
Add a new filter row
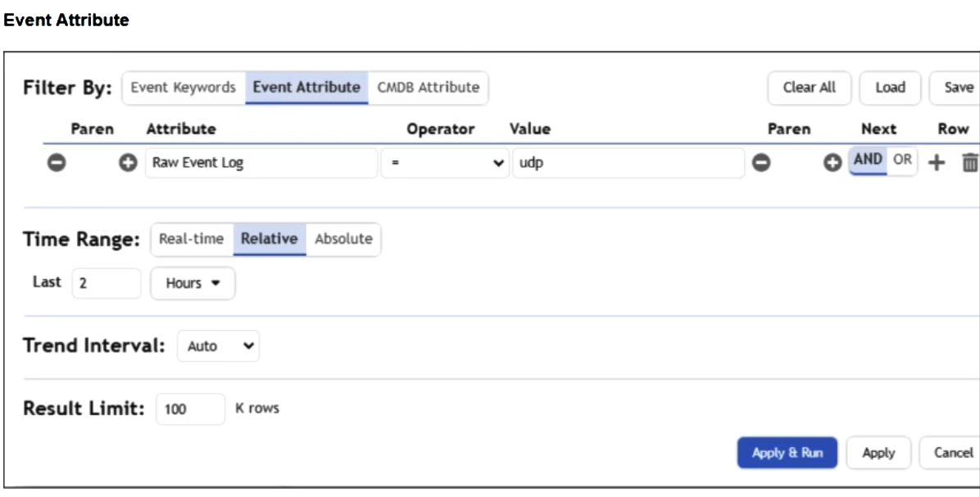click(937, 163)
